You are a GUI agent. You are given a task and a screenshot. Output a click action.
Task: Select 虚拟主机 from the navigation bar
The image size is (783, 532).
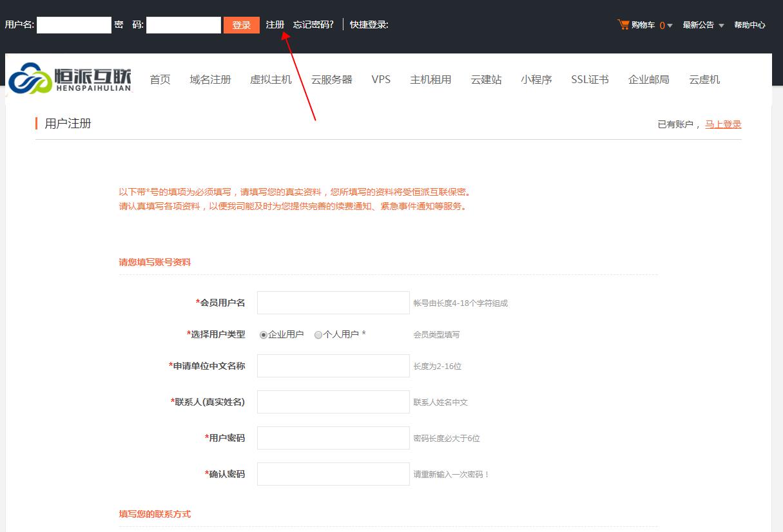pos(271,79)
